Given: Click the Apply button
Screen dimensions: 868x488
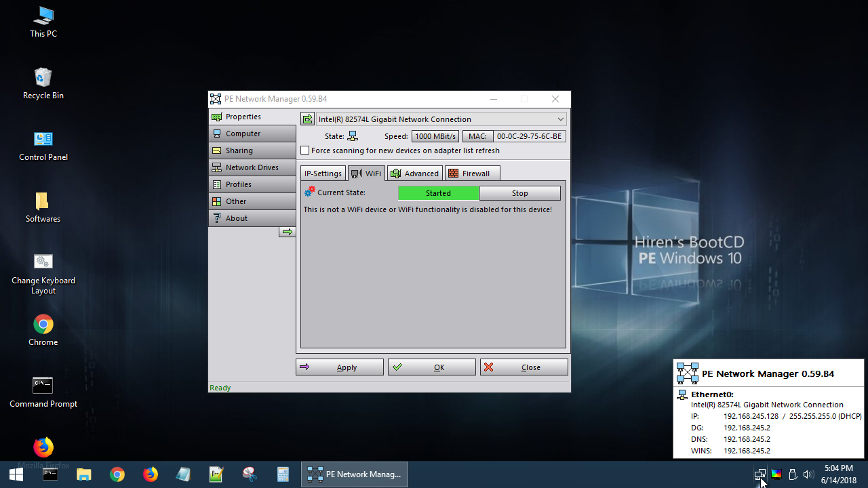Looking at the screenshot, I should pos(340,367).
